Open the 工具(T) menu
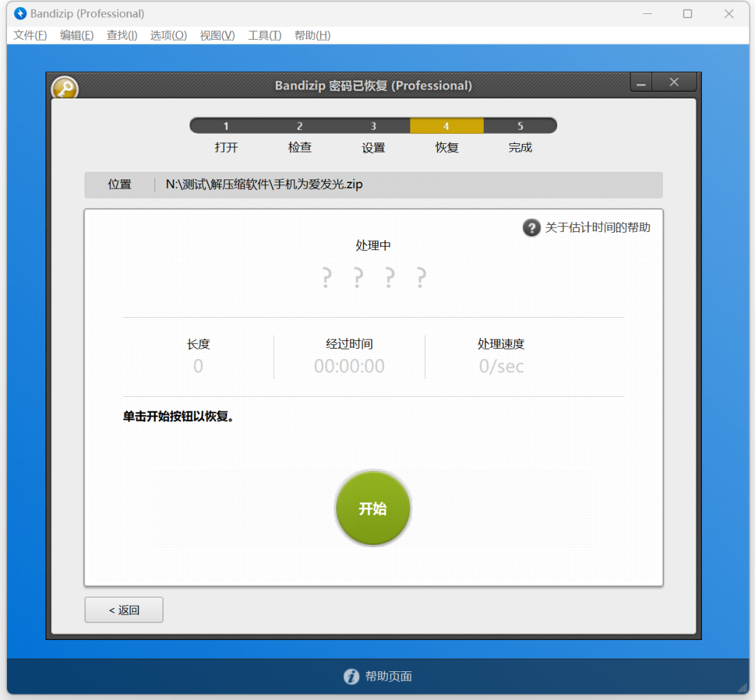The height and width of the screenshot is (700, 755). [264, 36]
